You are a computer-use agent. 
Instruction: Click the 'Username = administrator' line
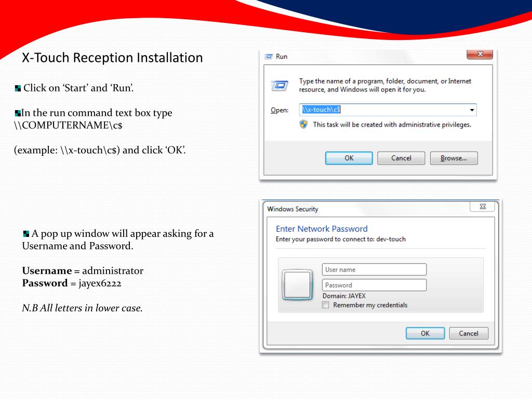83,271
